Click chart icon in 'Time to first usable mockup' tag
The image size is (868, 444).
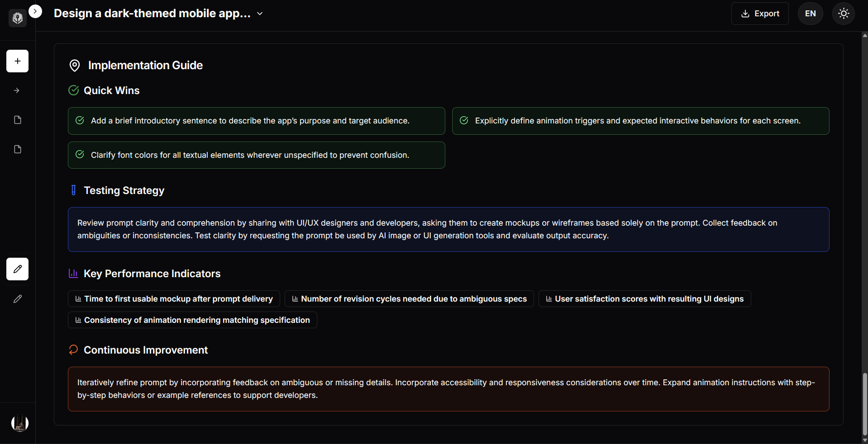tap(78, 299)
